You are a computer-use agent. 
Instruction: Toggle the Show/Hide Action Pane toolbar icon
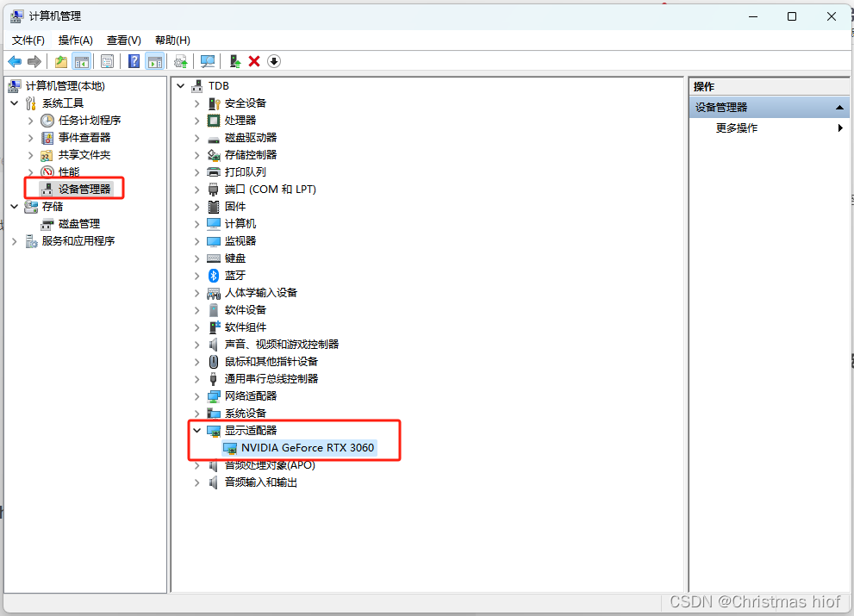point(154,61)
